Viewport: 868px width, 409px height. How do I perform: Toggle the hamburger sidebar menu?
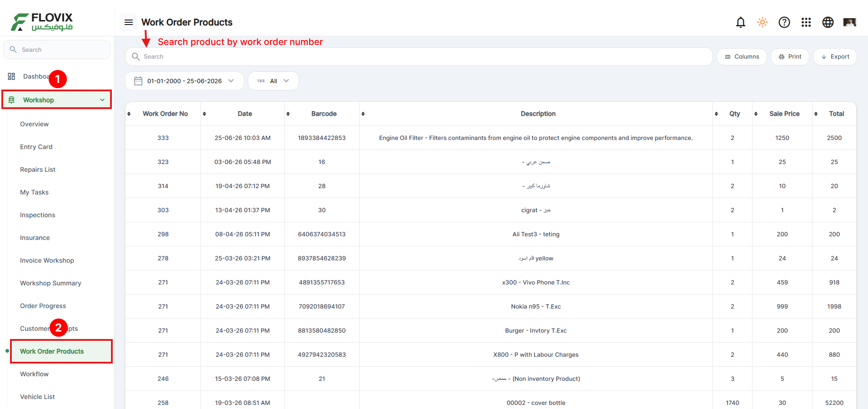point(129,22)
